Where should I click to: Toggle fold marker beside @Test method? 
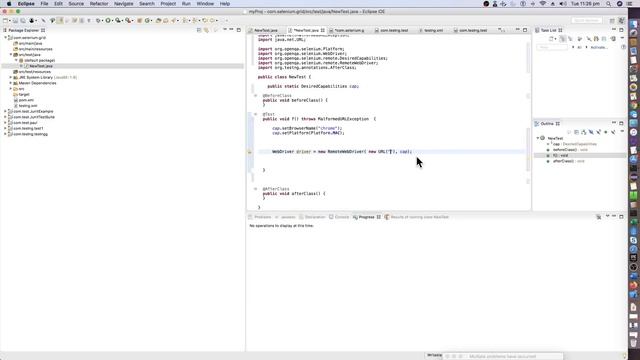[256, 114]
